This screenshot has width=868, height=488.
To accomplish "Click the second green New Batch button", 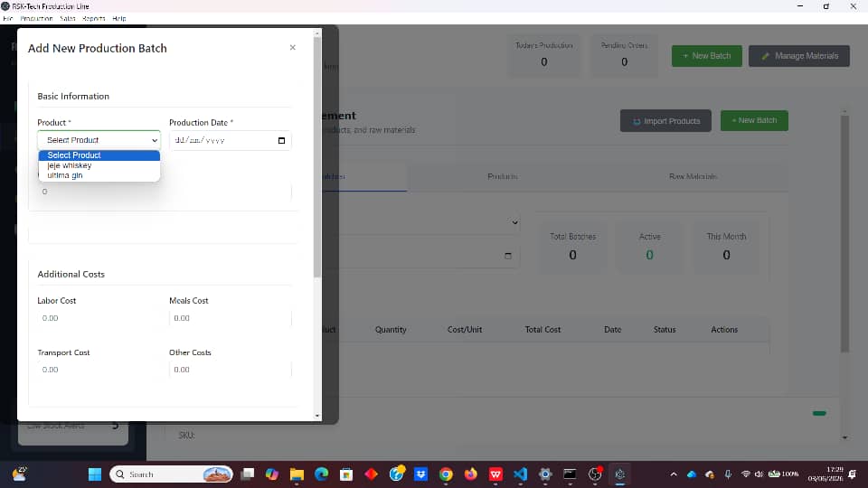I will pyautogui.click(x=754, y=120).
